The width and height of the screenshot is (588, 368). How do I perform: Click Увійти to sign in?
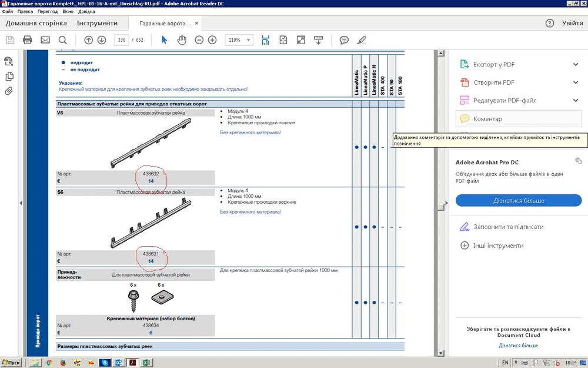[572, 24]
